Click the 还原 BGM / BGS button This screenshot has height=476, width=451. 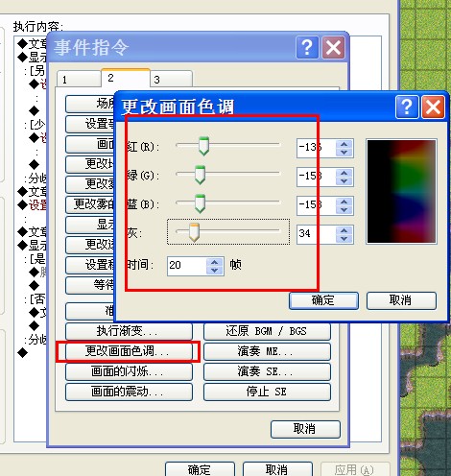(267, 331)
